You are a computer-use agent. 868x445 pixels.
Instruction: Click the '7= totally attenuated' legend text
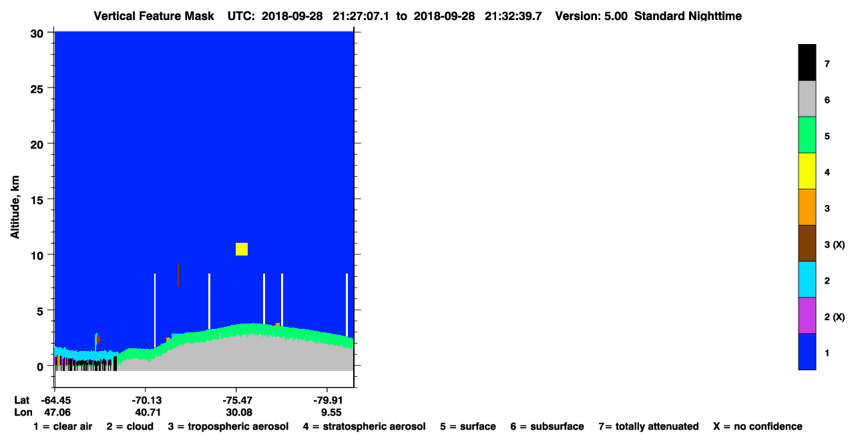[x=648, y=426]
